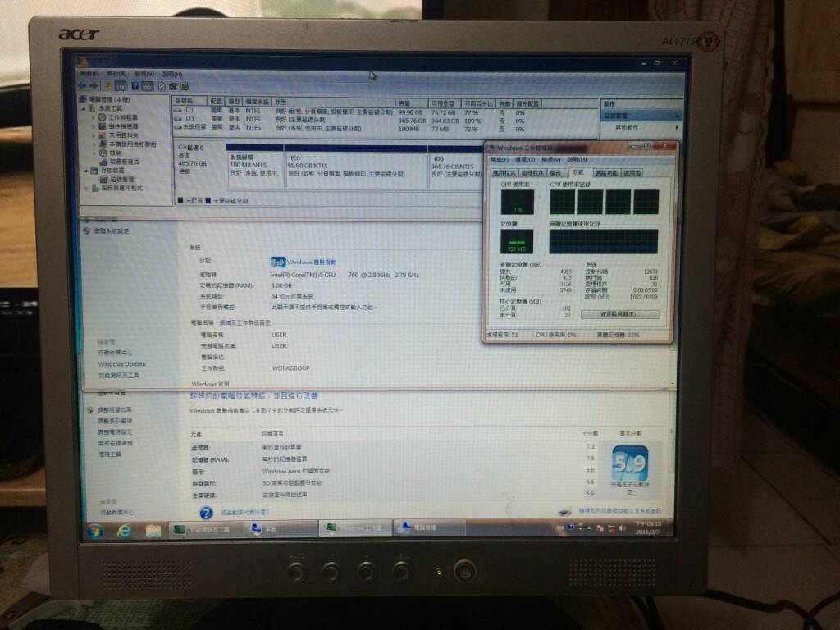Viewport: 840px width, 630px height.
Task: Click the Up one level folder toolbar icon
Action: pyautogui.click(x=109, y=85)
